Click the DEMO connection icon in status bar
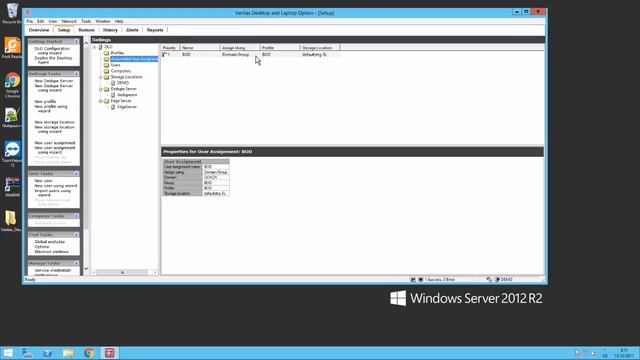 tap(497, 280)
